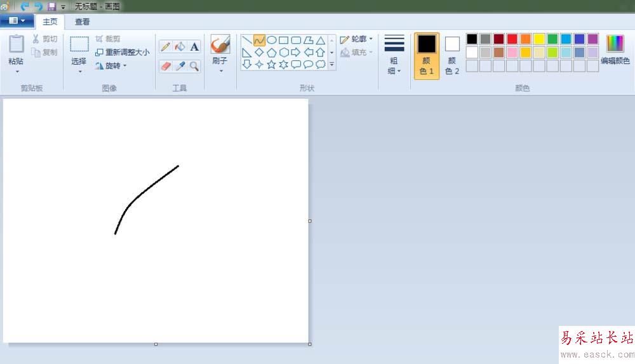This screenshot has width=635, height=364.
Task: Pick the brown color swatch
Action: 498,52
